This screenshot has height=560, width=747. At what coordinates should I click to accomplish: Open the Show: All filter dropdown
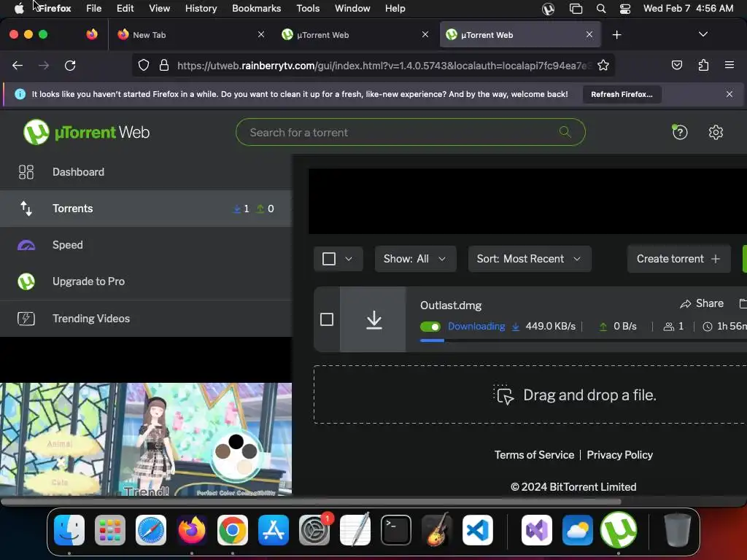pyautogui.click(x=415, y=259)
